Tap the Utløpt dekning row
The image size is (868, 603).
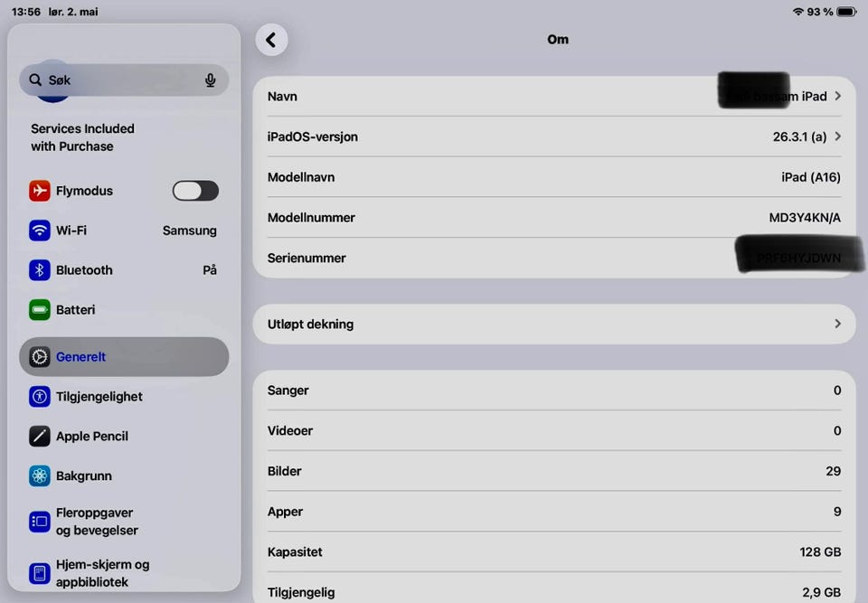(554, 324)
